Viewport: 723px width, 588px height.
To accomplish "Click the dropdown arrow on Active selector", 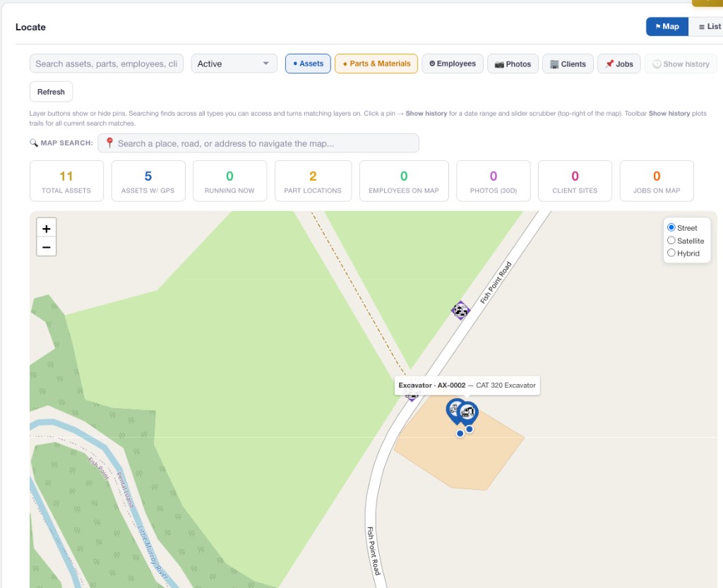I will [265, 64].
